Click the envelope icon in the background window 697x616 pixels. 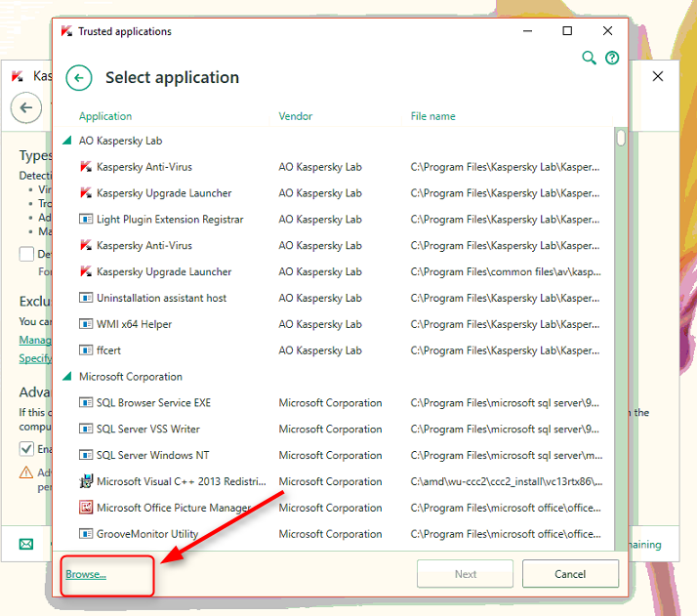tap(26, 544)
